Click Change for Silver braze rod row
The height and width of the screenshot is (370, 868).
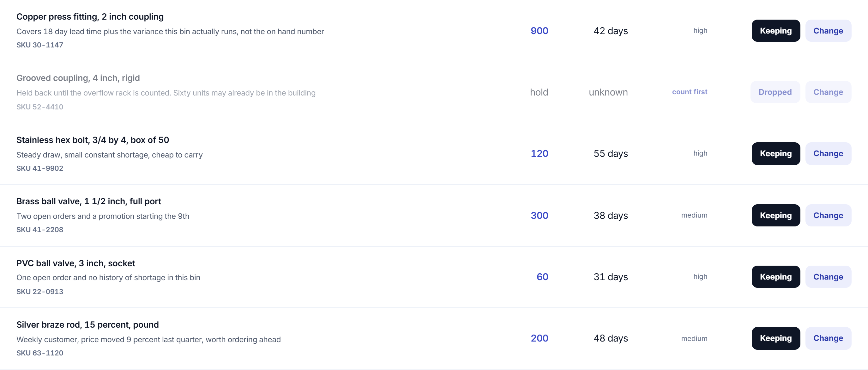pyautogui.click(x=828, y=338)
